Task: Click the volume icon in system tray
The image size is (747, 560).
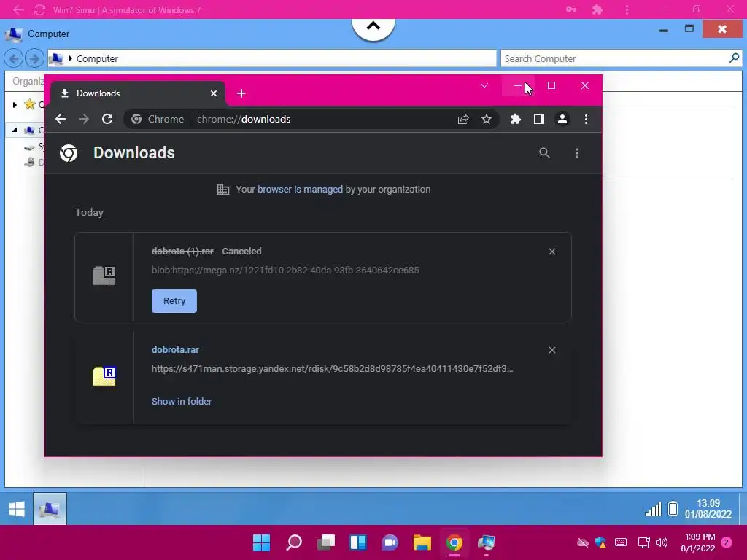Action: pos(662,542)
